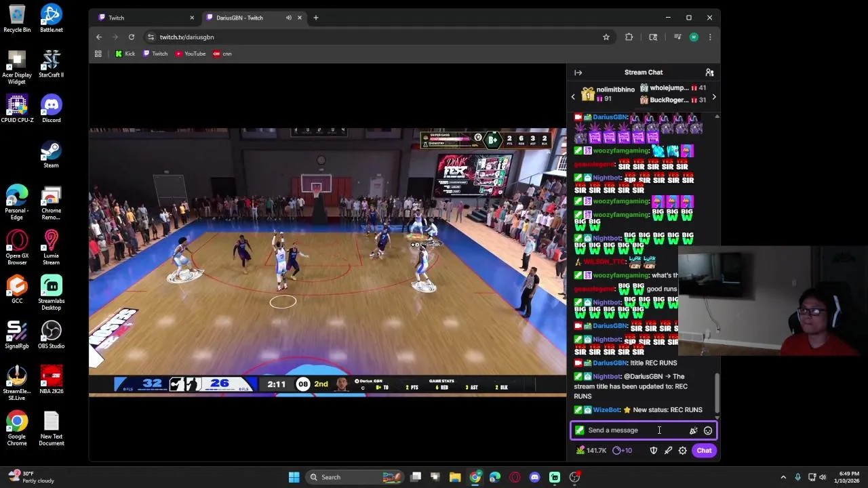Viewport: 868px width, 488px height.
Task: Show next gift leaderboard entry arrow
Action: tap(713, 97)
